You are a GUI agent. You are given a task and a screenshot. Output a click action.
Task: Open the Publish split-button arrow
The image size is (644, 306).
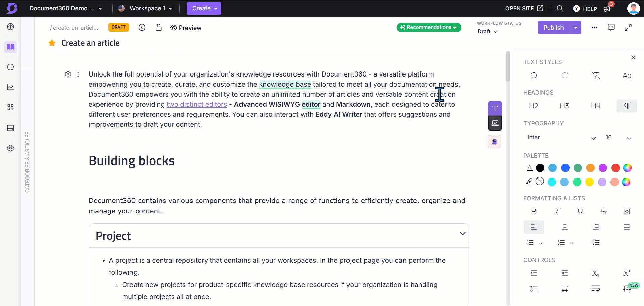[x=576, y=28]
